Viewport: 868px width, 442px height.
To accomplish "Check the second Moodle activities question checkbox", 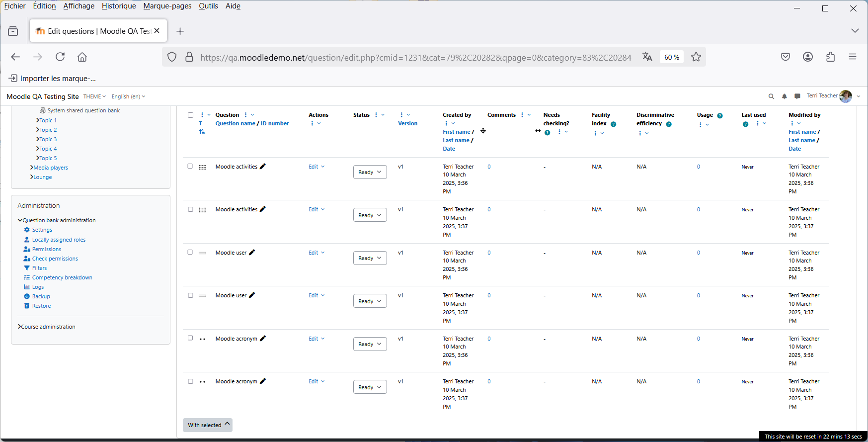I will coord(190,209).
